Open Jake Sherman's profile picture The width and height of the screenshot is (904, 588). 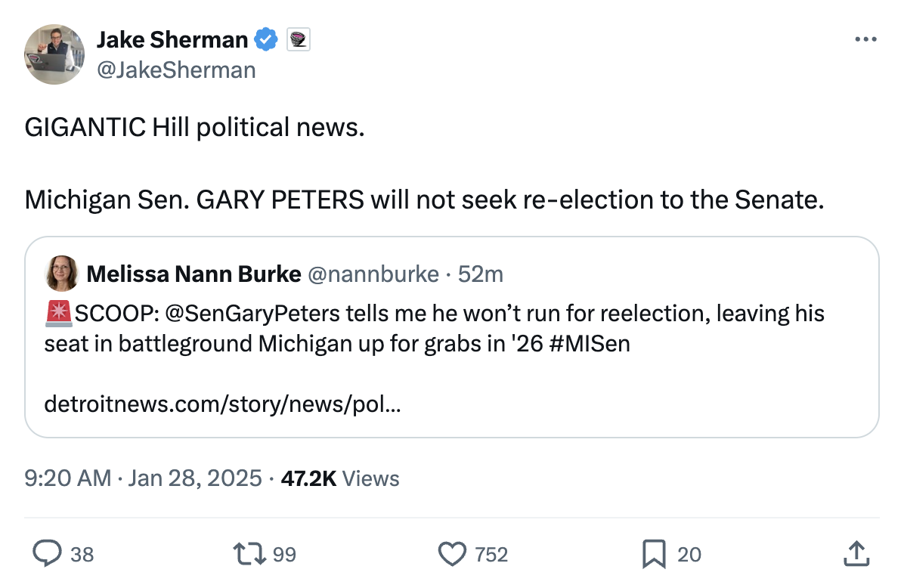(54, 54)
